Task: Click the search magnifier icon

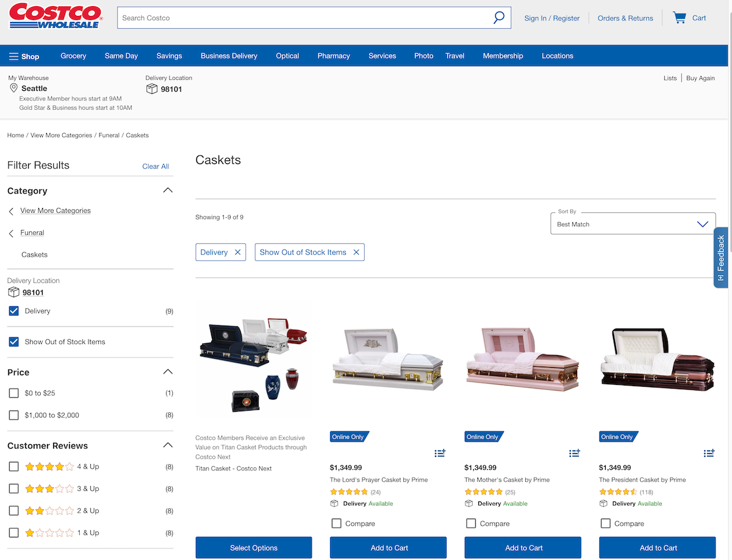Action: pyautogui.click(x=499, y=18)
